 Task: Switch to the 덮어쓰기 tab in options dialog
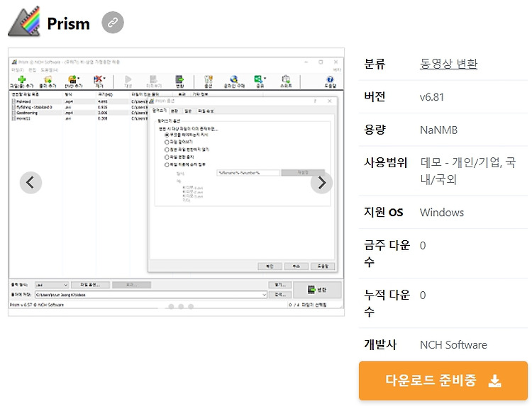[159, 111]
